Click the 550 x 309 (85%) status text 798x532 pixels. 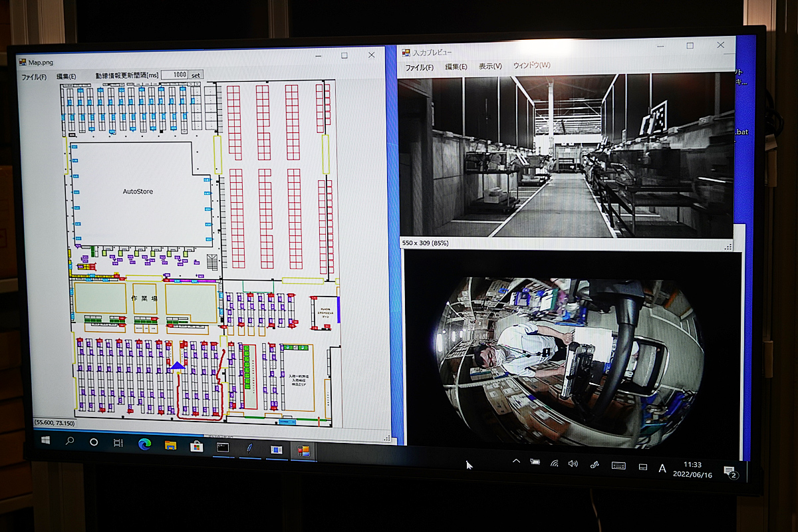(x=426, y=243)
